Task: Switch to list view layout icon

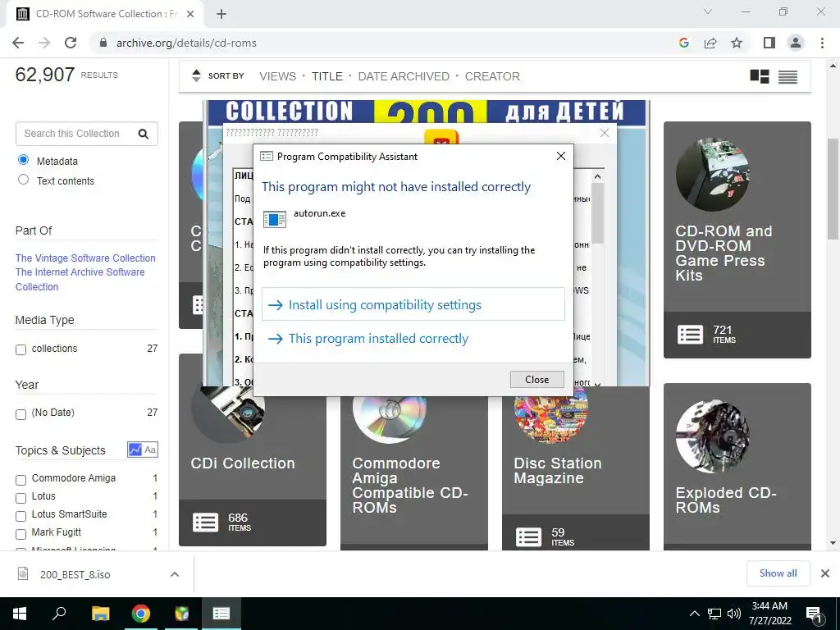Action: pos(787,76)
